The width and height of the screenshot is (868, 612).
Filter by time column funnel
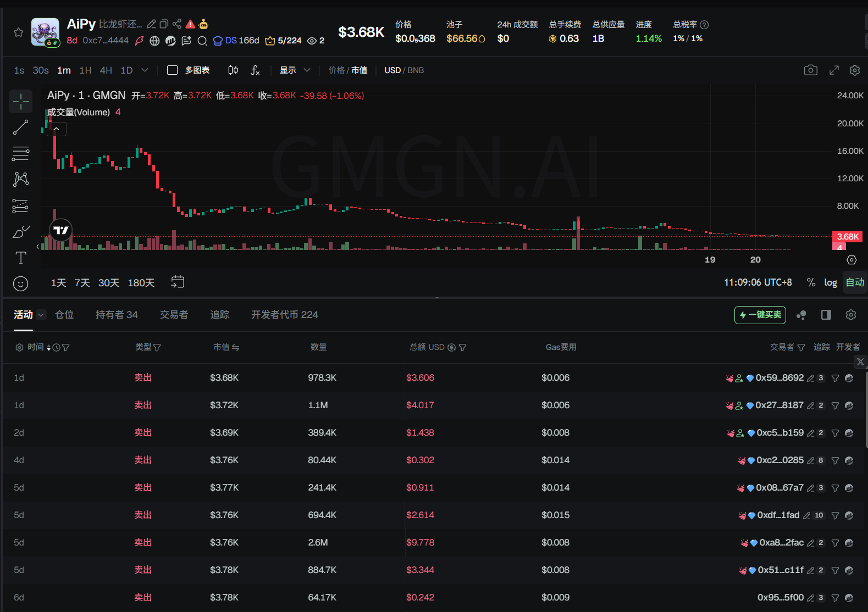66,347
